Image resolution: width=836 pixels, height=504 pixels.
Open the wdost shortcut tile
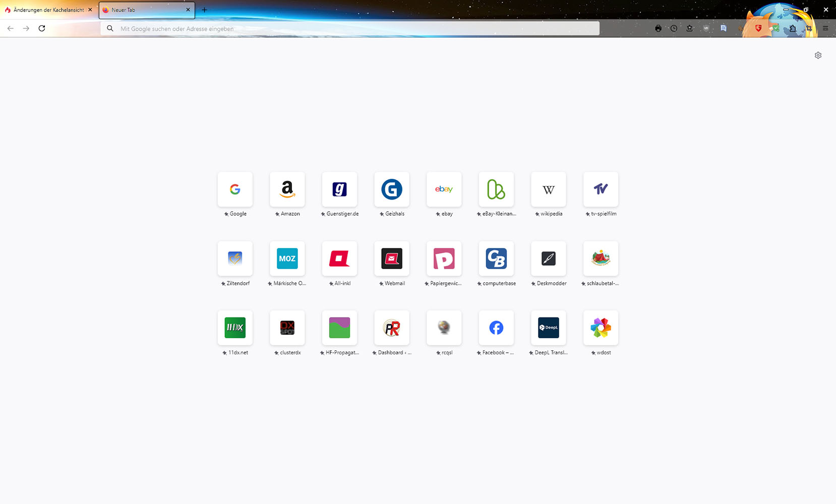tap(601, 328)
